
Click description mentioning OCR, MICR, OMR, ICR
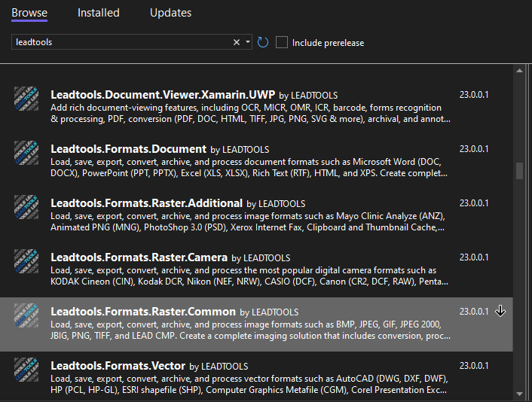click(250, 113)
